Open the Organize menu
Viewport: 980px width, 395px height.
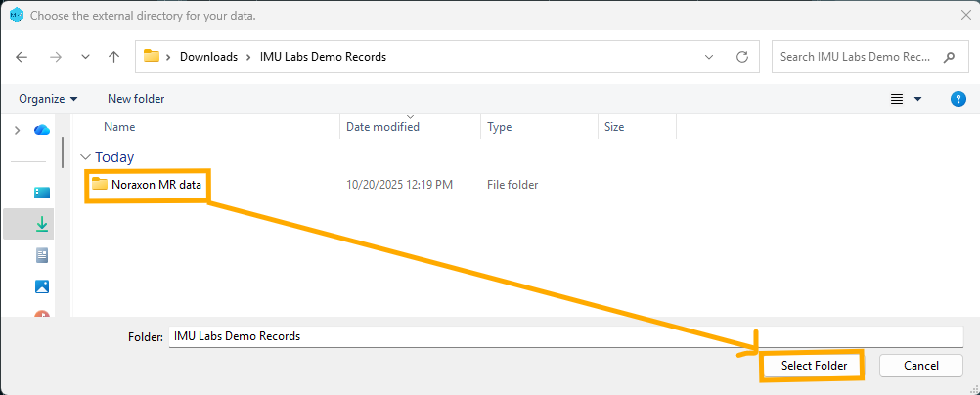48,99
